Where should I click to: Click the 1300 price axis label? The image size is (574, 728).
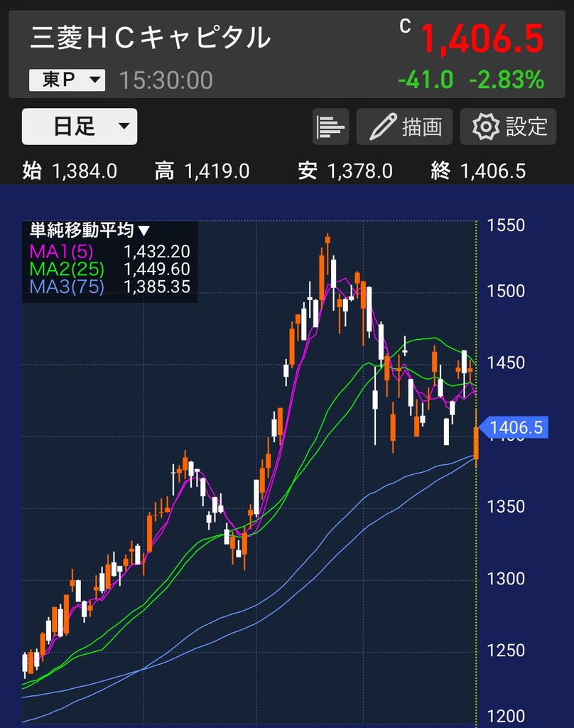click(506, 579)
